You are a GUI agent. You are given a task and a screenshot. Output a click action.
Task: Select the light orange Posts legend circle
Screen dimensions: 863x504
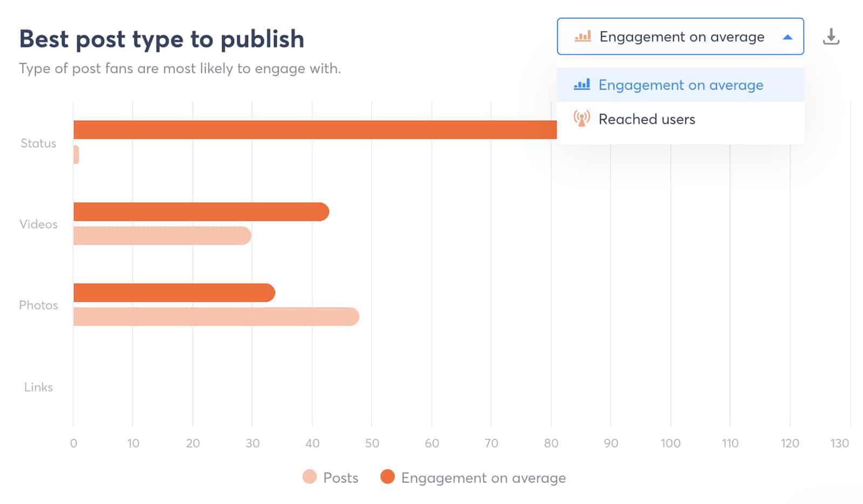click(x=309, y=478)
